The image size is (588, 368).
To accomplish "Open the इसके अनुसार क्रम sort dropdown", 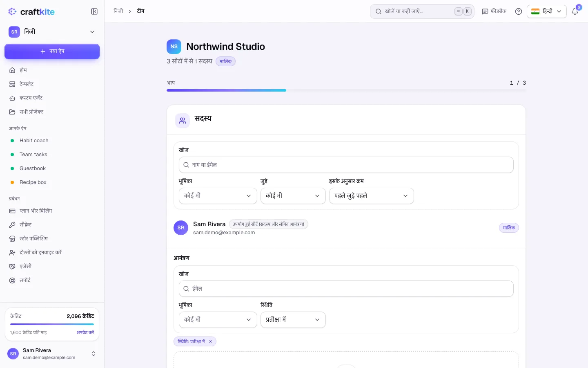I will [x=371, y=196].
